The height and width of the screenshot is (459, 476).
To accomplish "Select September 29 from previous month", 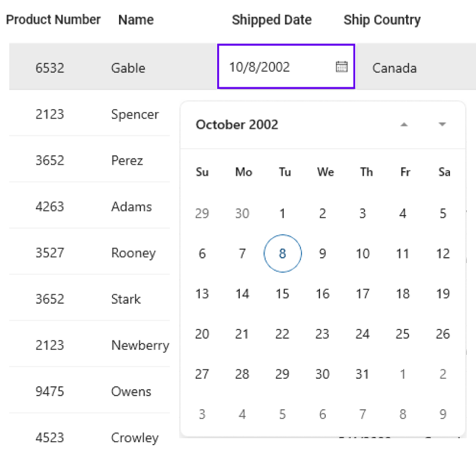I will pyautogui.click(x=202, y=214).
